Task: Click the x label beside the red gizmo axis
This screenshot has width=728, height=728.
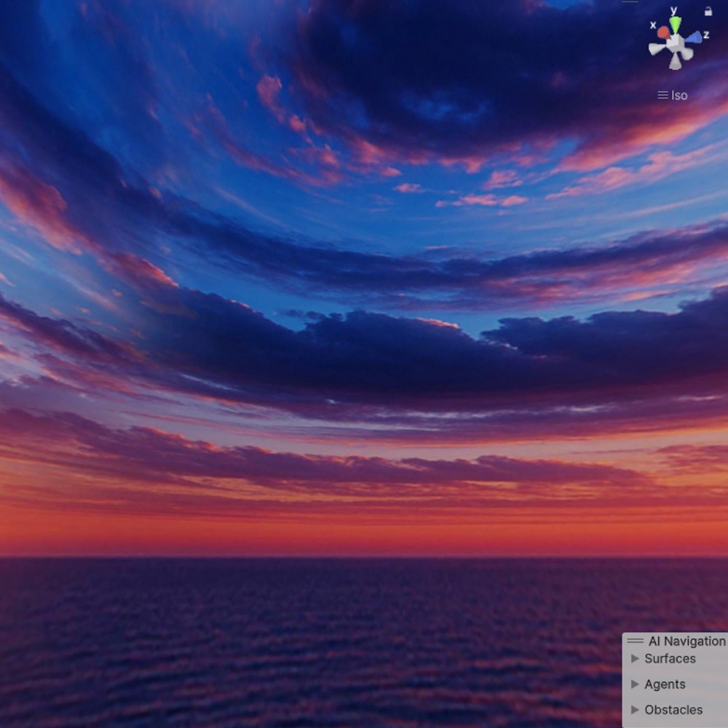Action: pos(653,25)
